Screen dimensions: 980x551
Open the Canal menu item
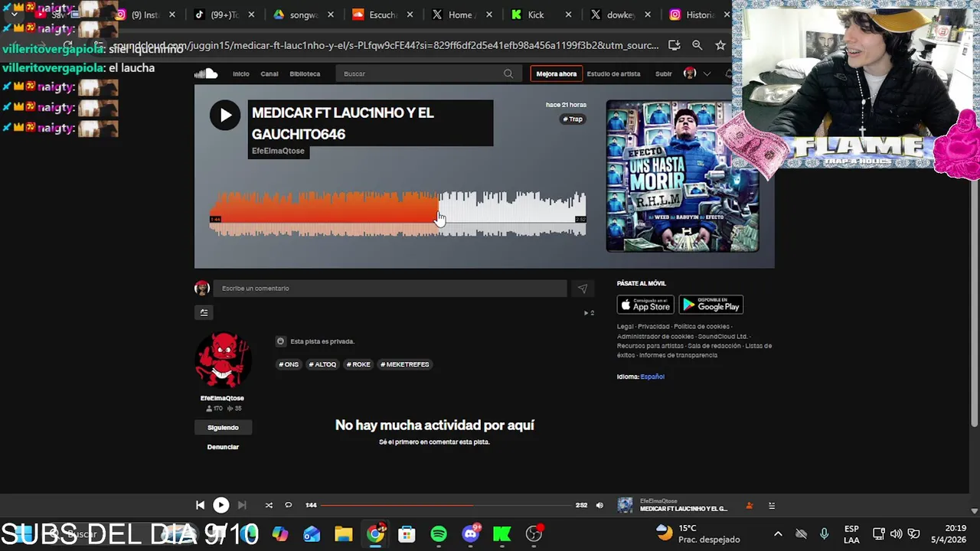pyautogui.click(x=269, y=74)
